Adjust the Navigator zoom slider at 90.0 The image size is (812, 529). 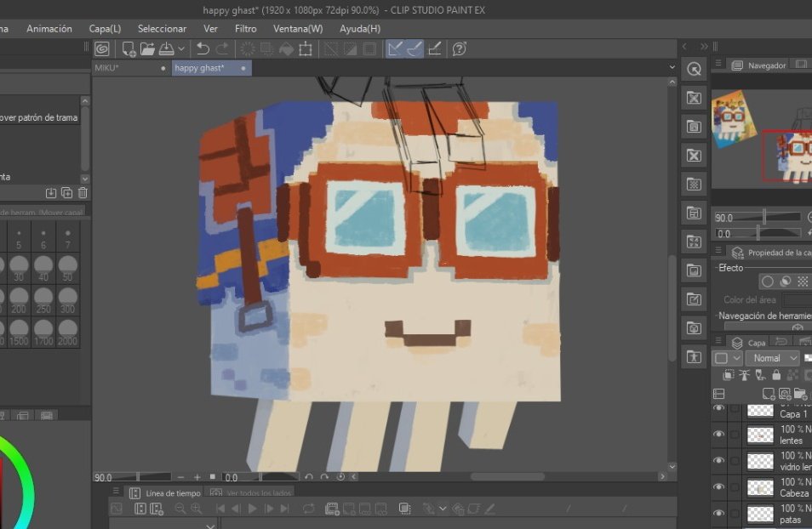coord(757,218)
